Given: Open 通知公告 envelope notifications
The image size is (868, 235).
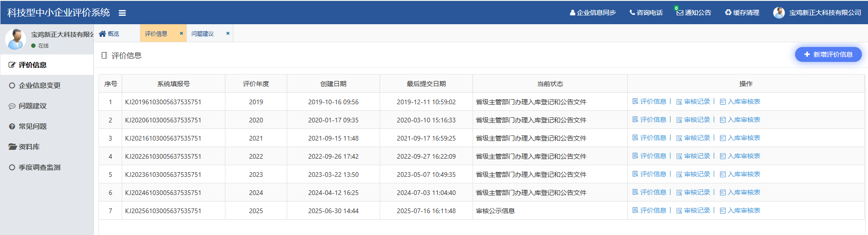Looking at the screenshot, I should click(680, 13).
